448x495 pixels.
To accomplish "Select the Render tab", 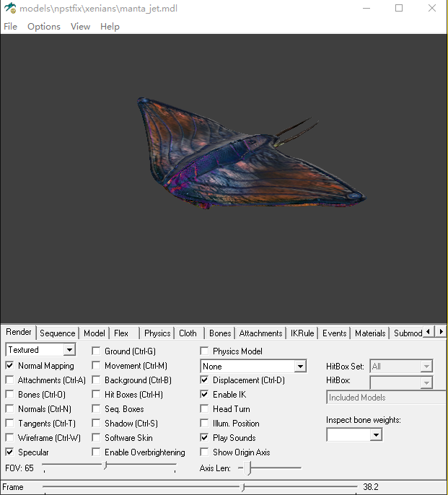I will [x=19, y=332].
